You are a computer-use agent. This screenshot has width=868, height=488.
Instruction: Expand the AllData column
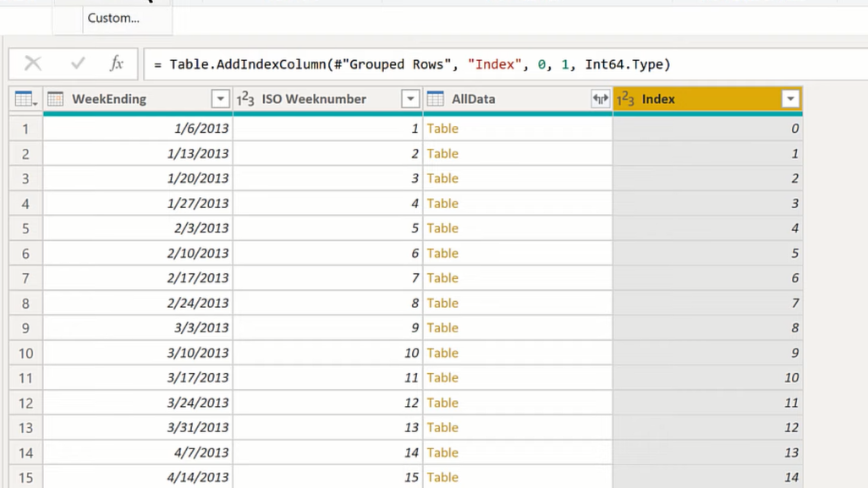(600, 99)
